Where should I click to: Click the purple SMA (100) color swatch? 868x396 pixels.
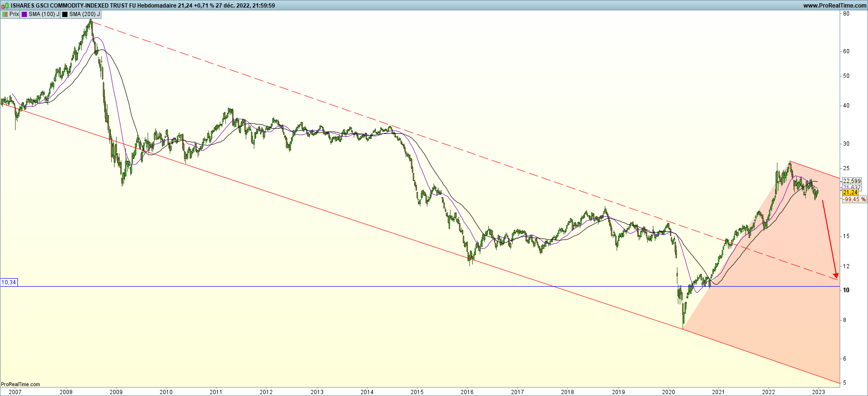point(24,14)
